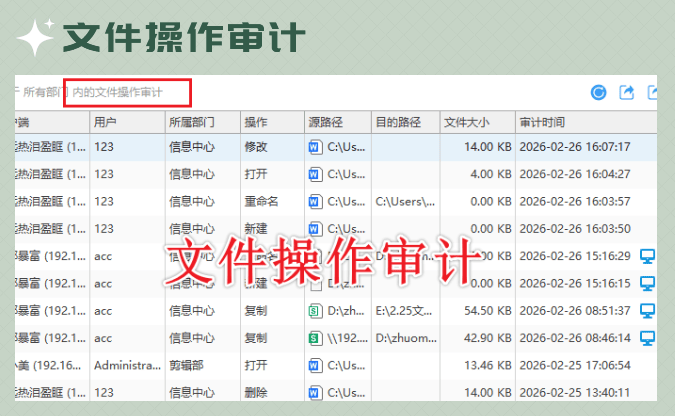Sort by the 文件大小 column header
Viewport: 675px width, 416px height.
(x=477, y=122)
